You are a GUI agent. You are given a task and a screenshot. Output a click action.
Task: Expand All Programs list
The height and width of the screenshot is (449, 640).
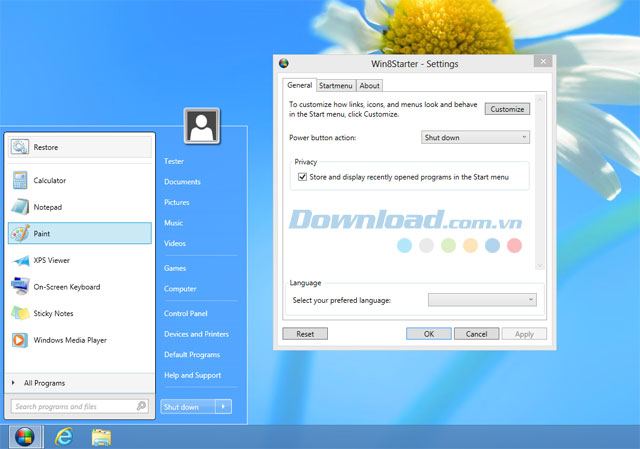coord(44,383)
